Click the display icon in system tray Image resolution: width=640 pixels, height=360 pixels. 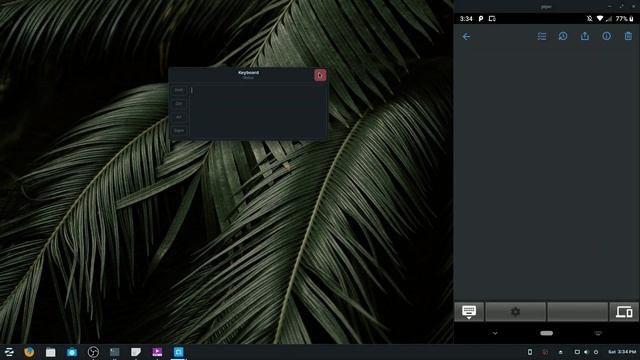tap(577, 352)
